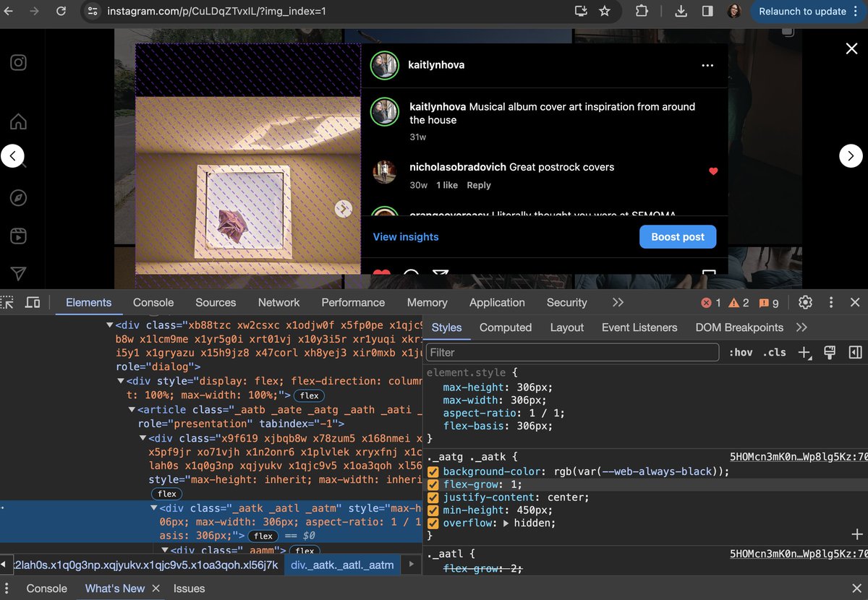Open the Reels icon in sidebar

(19, 236)
